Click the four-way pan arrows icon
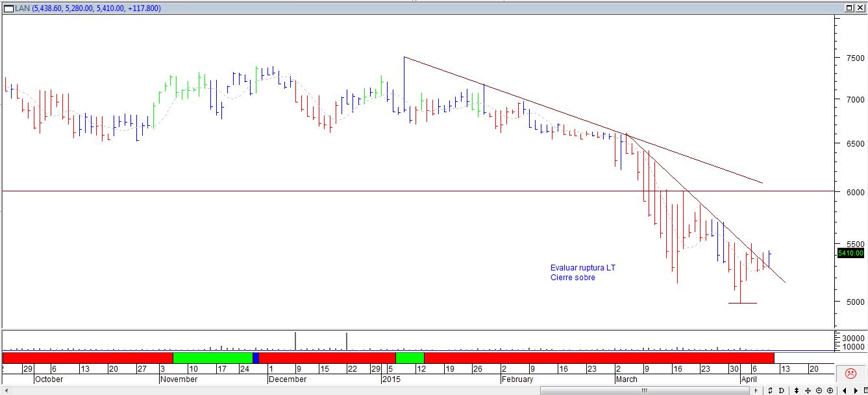The width and height of the screenshot is (868, 395). coord(808,390)
